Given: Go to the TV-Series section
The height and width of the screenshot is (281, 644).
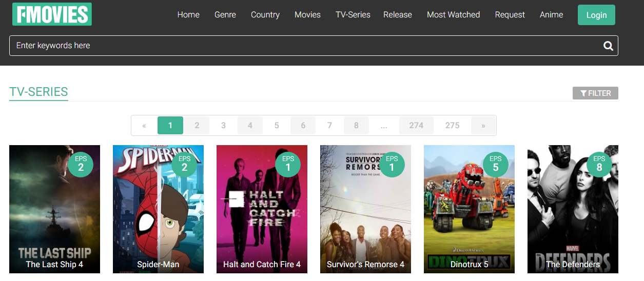Looking at the screenshot, I should [x=353, y=15].
